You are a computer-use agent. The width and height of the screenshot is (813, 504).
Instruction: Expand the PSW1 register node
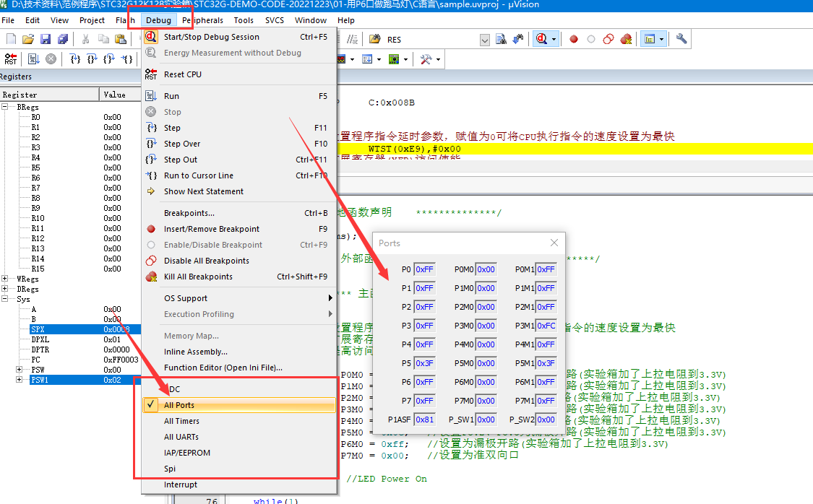click(20, 380)
